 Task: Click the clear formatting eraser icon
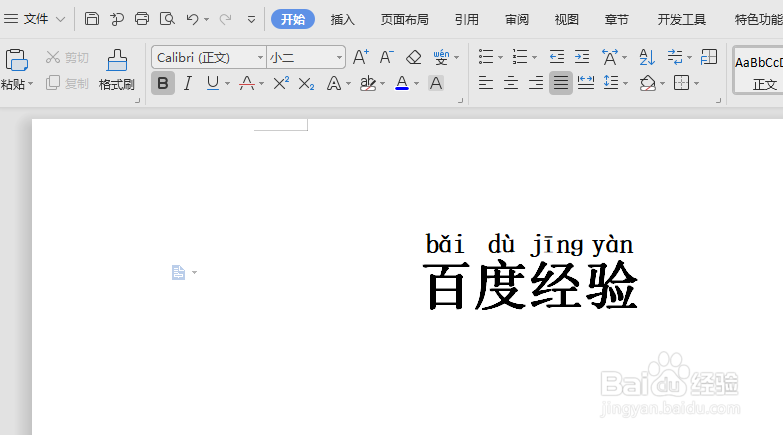(x=413, y=57)
